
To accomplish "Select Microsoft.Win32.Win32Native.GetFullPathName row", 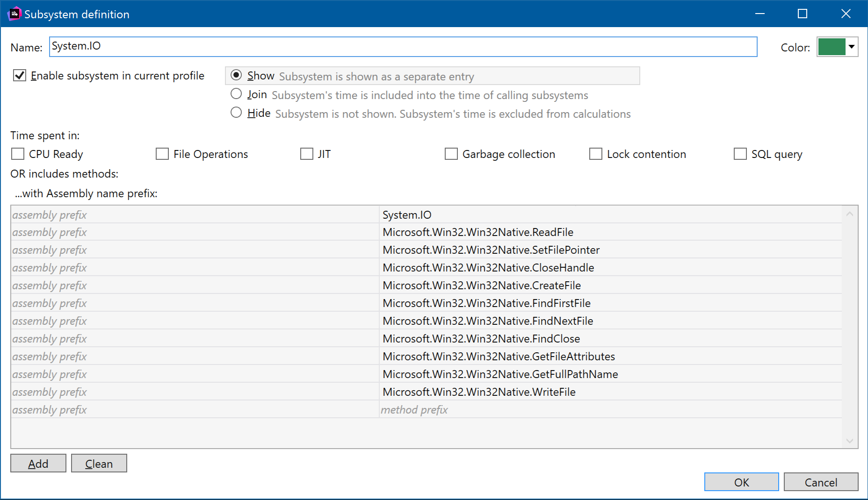I will pos(426,374).
